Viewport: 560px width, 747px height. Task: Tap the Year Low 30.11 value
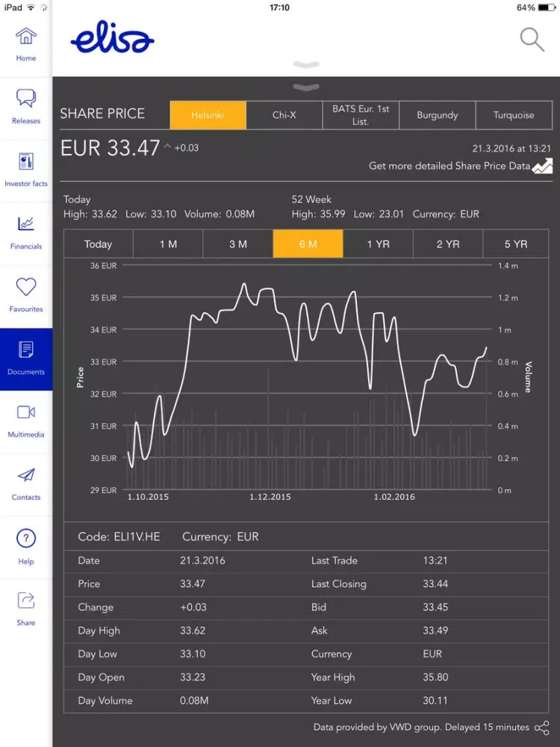point(435,701)
